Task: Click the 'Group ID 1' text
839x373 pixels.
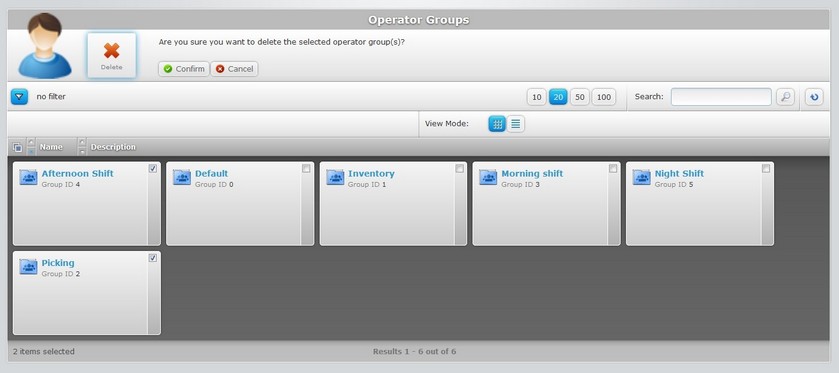Action: (367, 185)
